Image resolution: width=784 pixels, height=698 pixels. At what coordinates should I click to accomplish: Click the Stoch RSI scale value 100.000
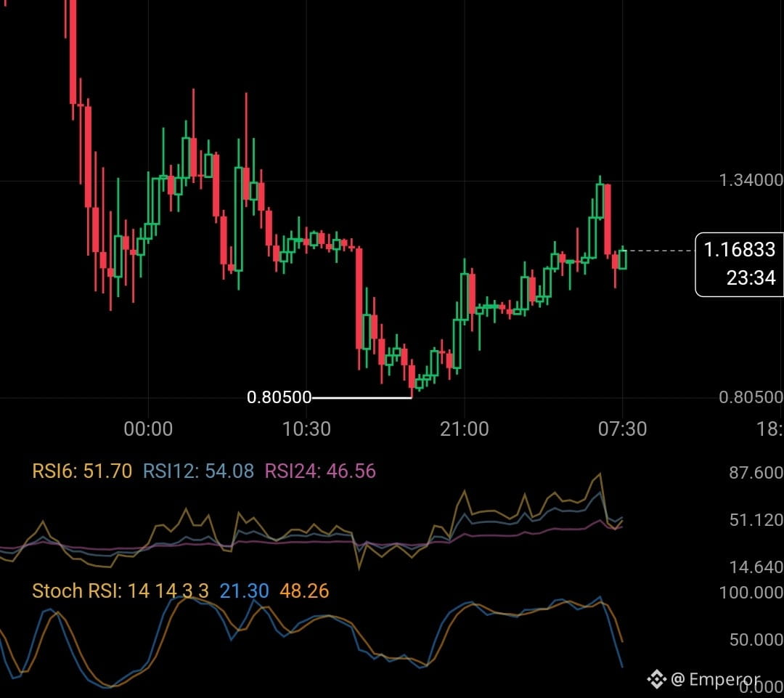(751, 593)
